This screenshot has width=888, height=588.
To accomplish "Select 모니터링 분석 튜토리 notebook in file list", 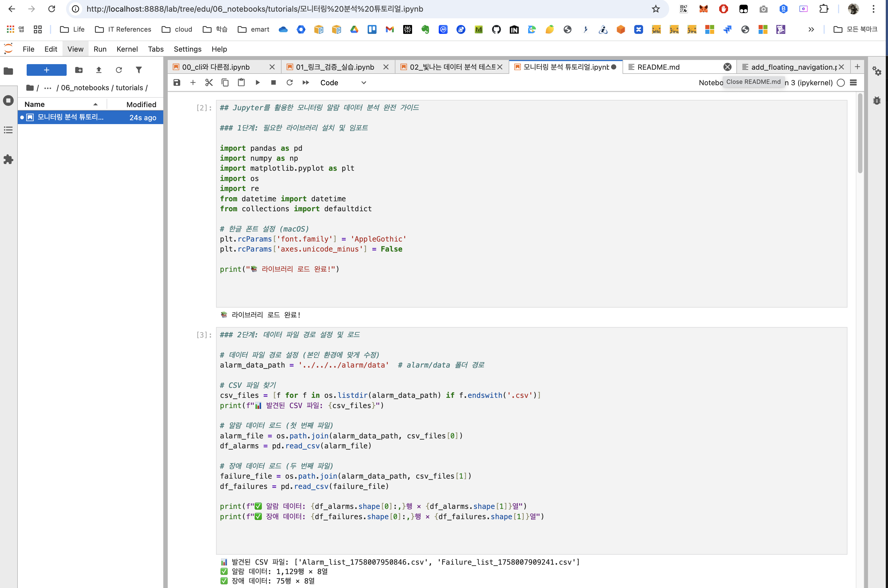I will point(90,117).
